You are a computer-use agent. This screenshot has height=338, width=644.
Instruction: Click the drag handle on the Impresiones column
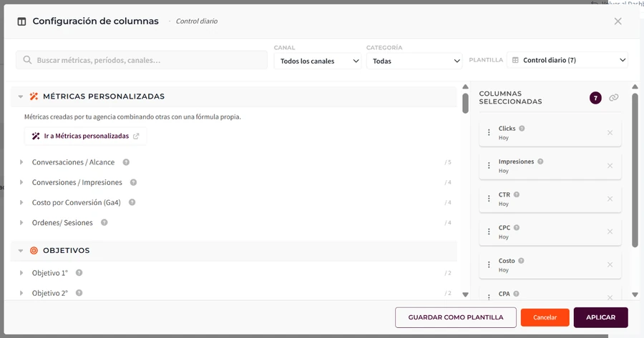[489, 165]
